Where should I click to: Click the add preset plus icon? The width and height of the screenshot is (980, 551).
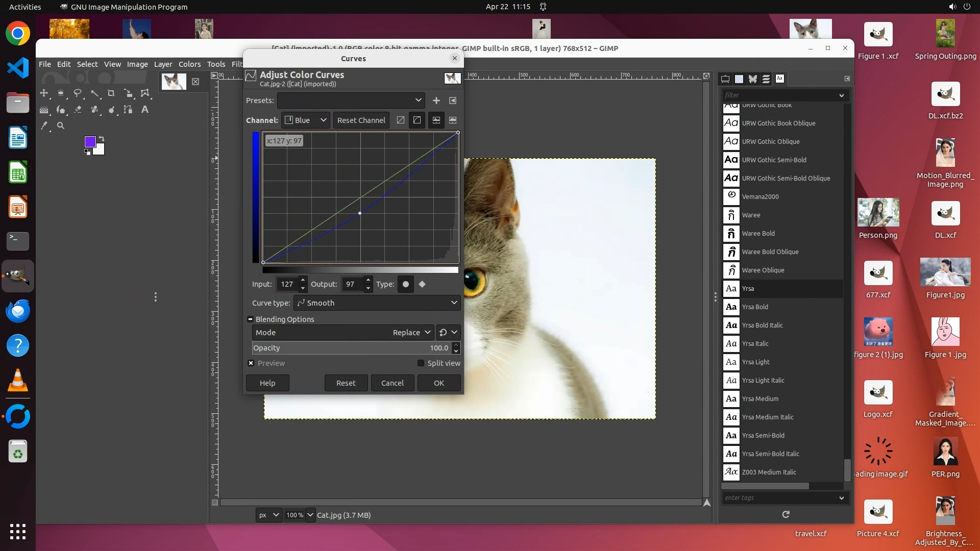pos(436,101)
